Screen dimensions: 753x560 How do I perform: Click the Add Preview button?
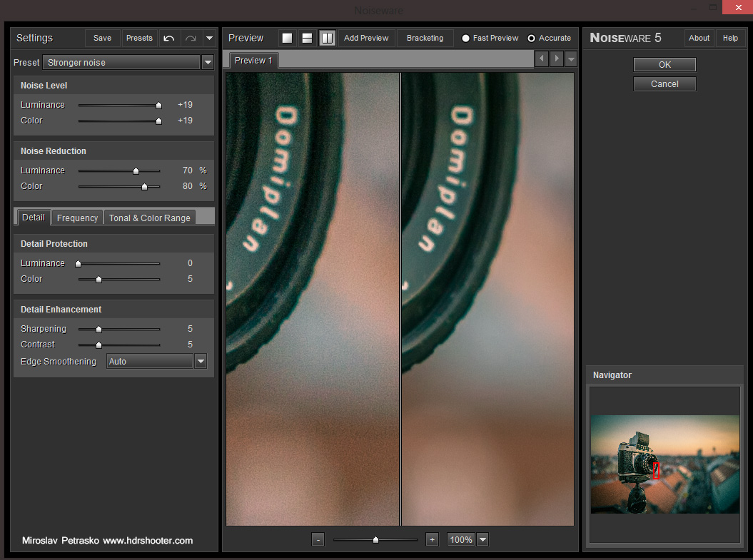tap(366, 38)
